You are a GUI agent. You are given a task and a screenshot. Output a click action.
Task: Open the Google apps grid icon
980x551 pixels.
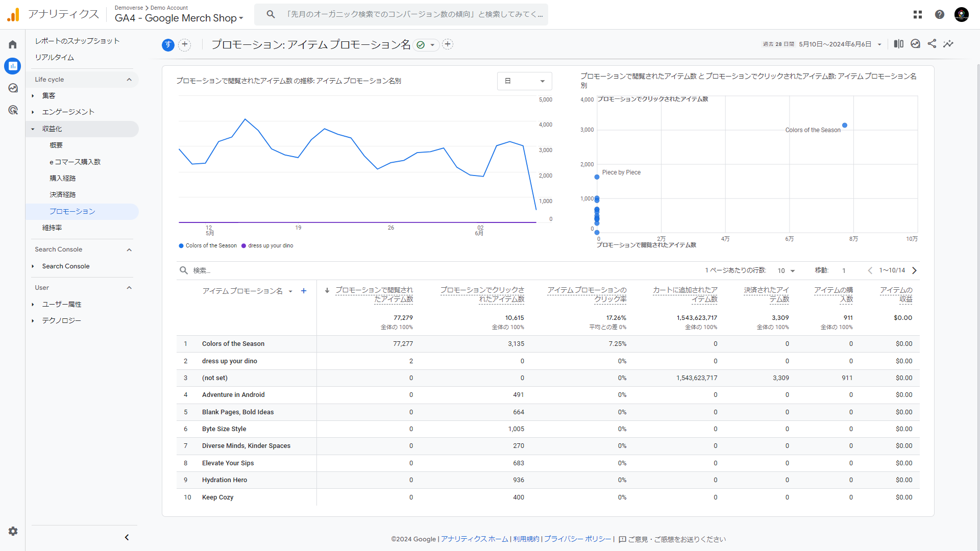[918, 14]
